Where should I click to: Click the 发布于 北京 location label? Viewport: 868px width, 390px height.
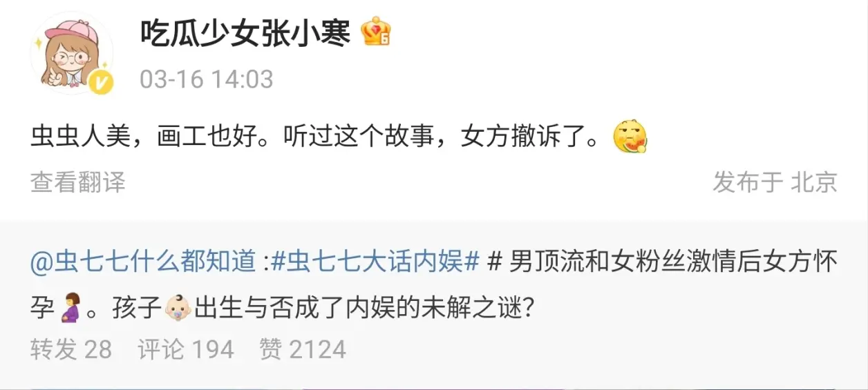775,182
